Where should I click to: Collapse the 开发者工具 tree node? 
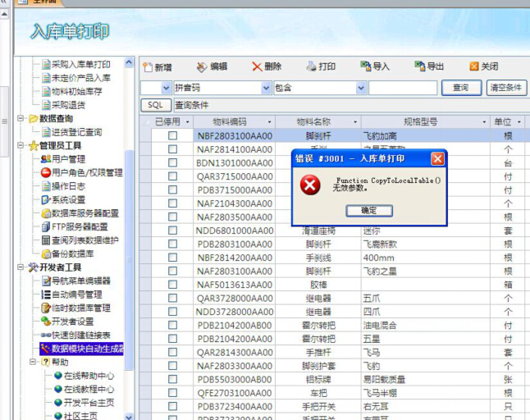pyautogui.click(x=21, y=267)
